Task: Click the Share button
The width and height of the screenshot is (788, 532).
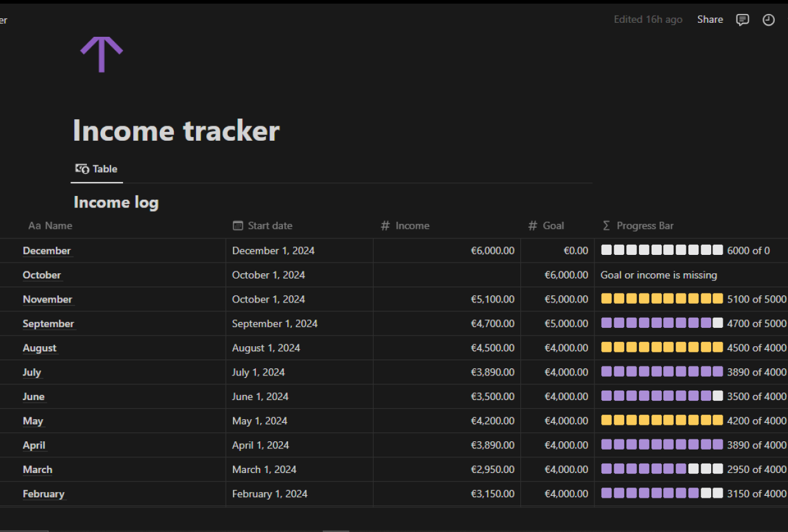Action: pyautogui.click(x=710, y=20)
